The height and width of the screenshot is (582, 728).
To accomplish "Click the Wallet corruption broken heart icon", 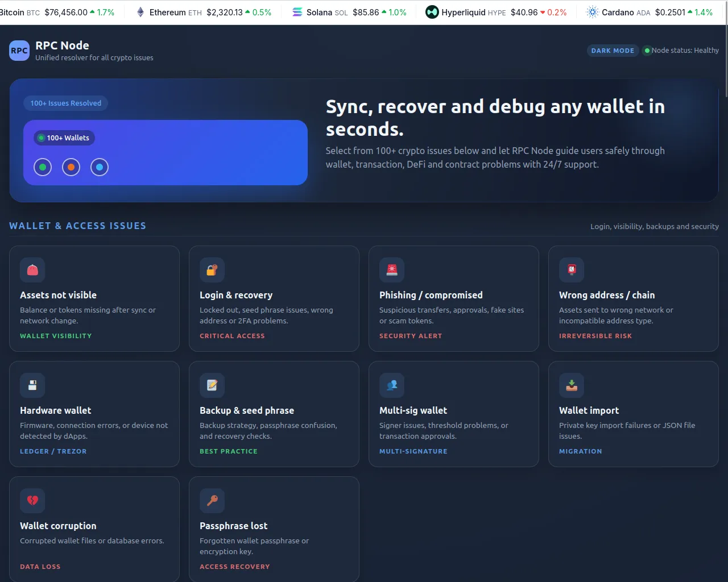I will point(32,501).
